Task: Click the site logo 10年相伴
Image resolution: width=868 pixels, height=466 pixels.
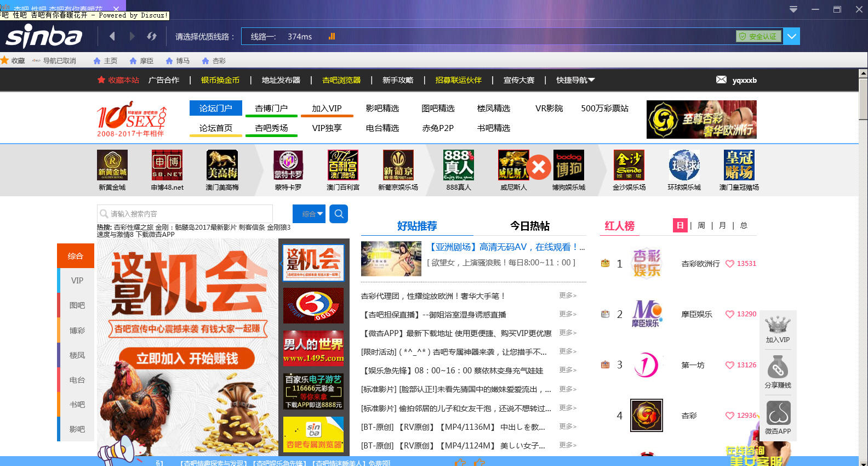Action: (132, 118)
